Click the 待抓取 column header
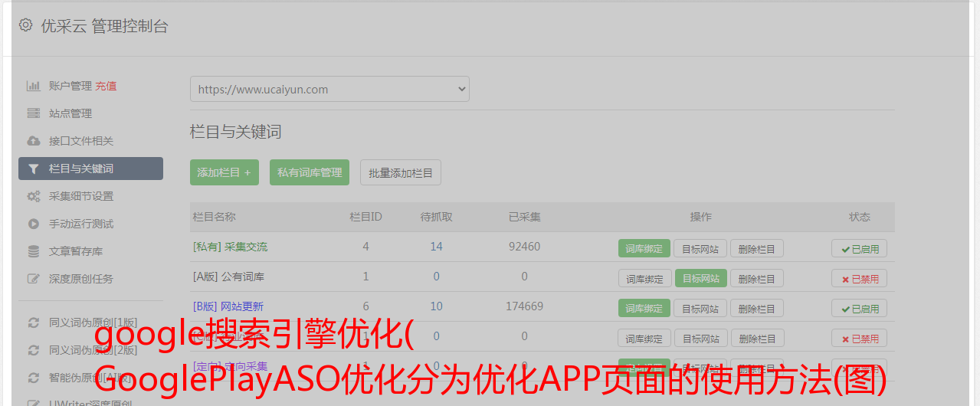 tap(436, 217)
